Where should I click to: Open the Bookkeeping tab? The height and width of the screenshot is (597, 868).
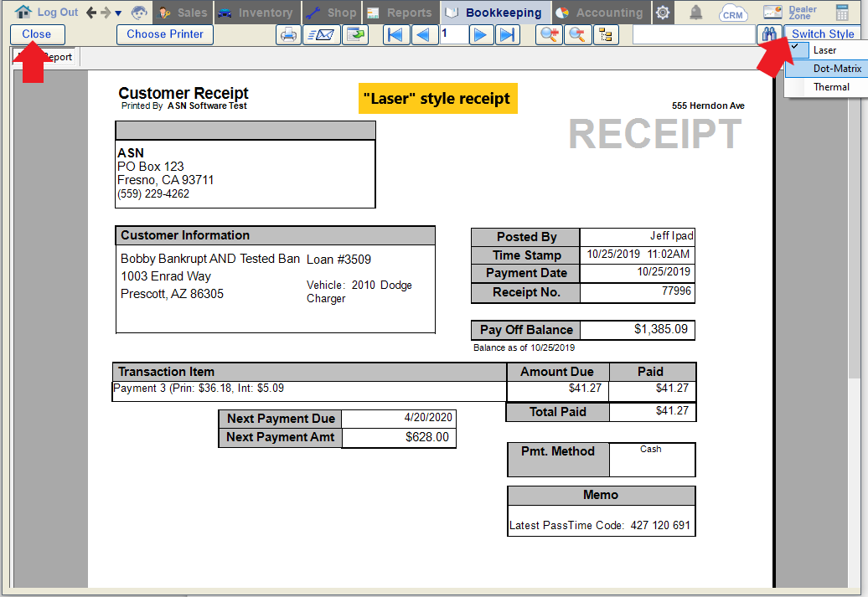pyautogui.click(x=496, y=13)
